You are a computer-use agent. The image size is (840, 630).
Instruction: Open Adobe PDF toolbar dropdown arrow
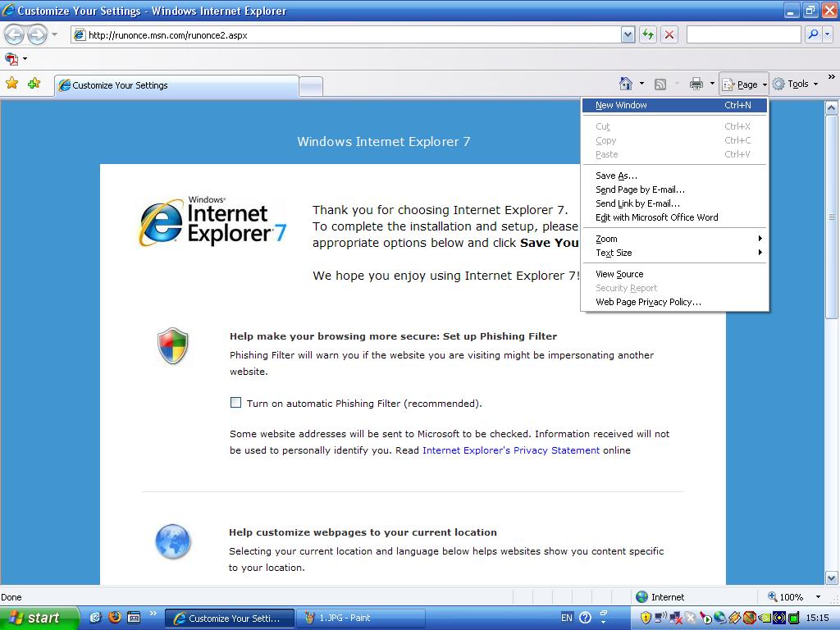point(25,58)
